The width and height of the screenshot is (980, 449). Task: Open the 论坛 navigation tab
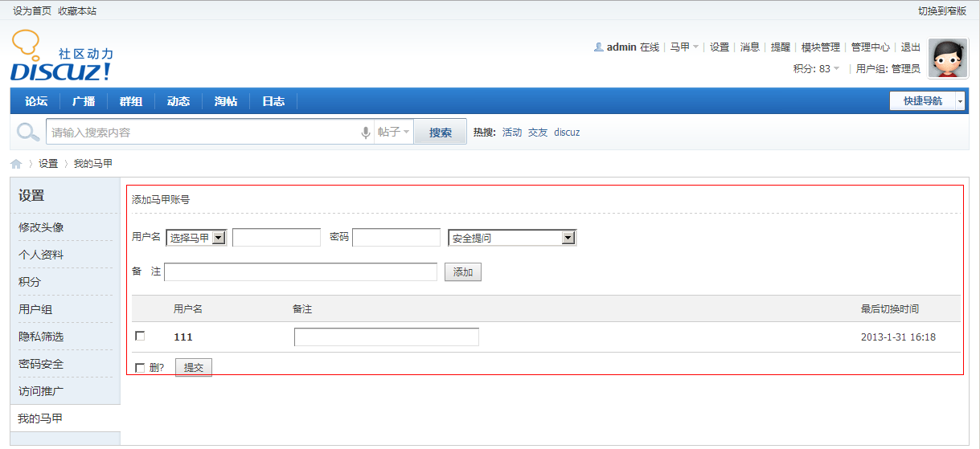[36, 101]
